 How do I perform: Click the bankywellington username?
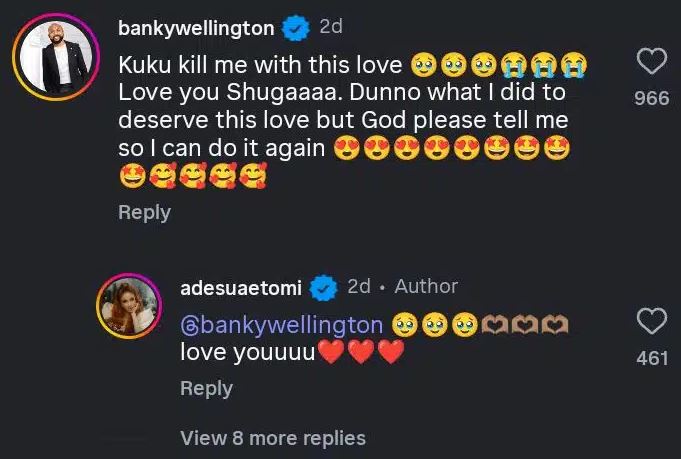coord(195,29)
